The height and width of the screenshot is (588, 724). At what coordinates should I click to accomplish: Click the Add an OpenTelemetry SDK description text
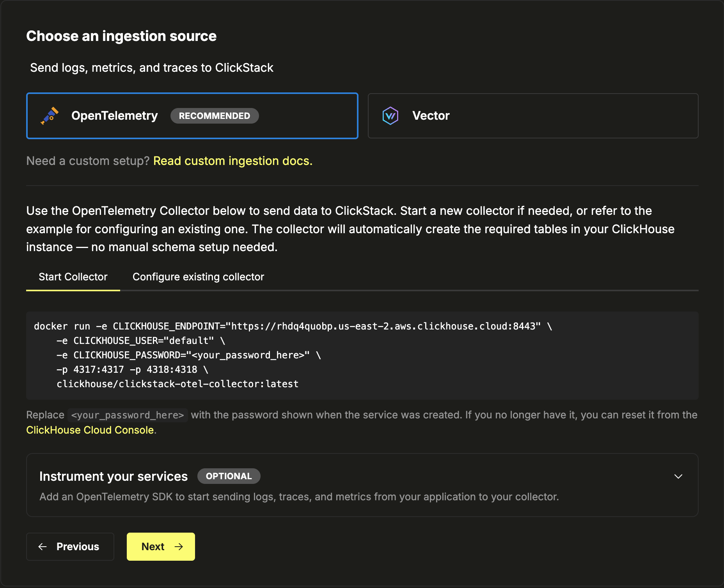(299, 497)
